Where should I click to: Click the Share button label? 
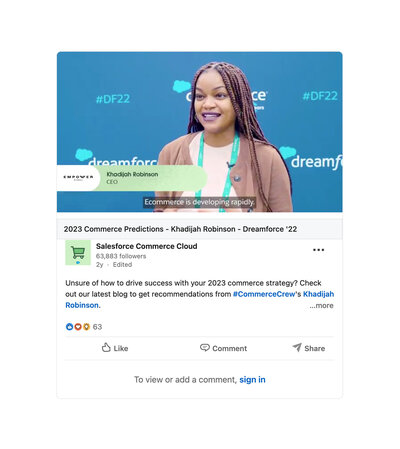[315, 348]
